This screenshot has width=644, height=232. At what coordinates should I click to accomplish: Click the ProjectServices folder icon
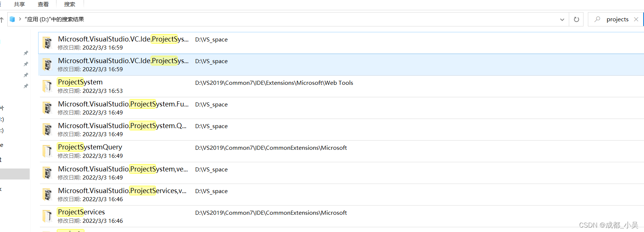pyautogui.click(x=47, y=216)
